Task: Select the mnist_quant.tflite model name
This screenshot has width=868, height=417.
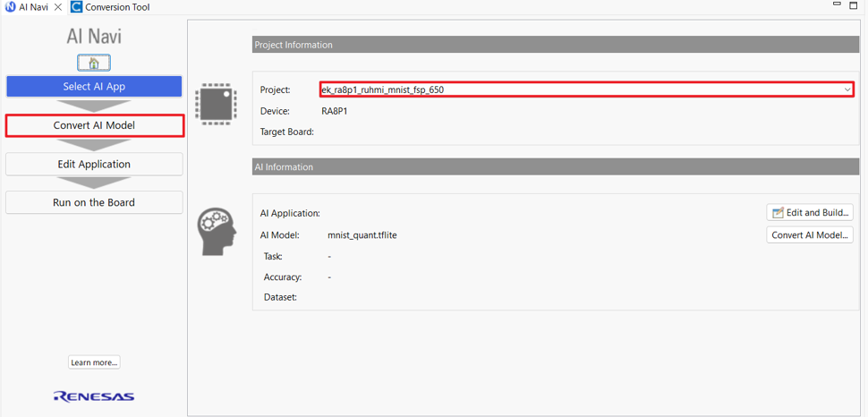Action: (362, 235)
